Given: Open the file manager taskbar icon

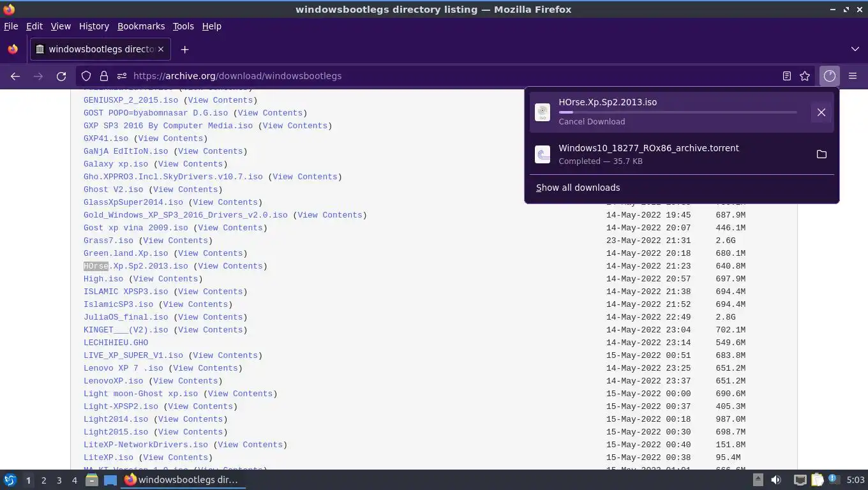Looking at the screenshot, I should pyautogui.click(x=92, y=480).
